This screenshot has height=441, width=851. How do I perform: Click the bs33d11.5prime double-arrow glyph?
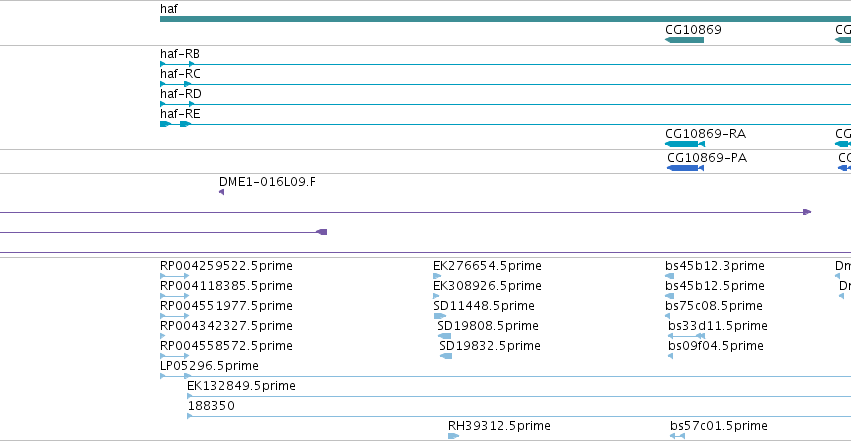click(x=687, y=336)
